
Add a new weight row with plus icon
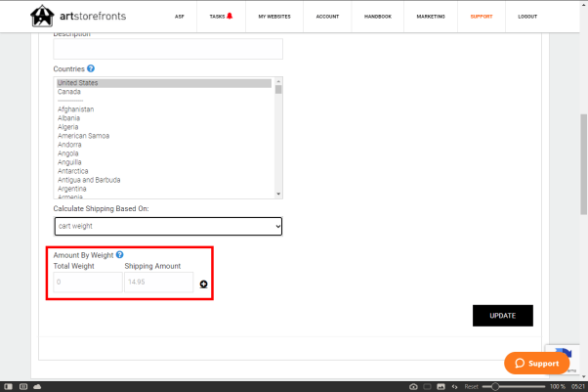click(203, 284)
